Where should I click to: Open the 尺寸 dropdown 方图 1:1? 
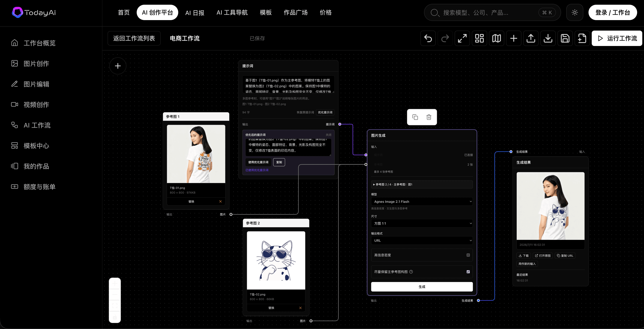tap(422, 223)
